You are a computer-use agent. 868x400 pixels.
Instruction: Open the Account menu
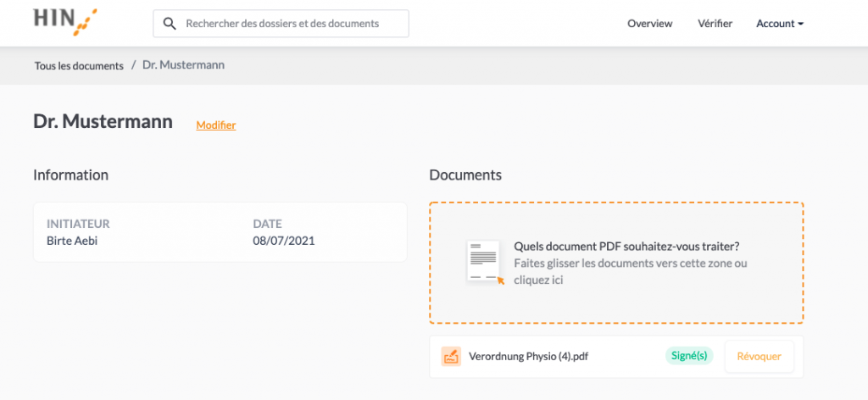click(x=780, y=24)
